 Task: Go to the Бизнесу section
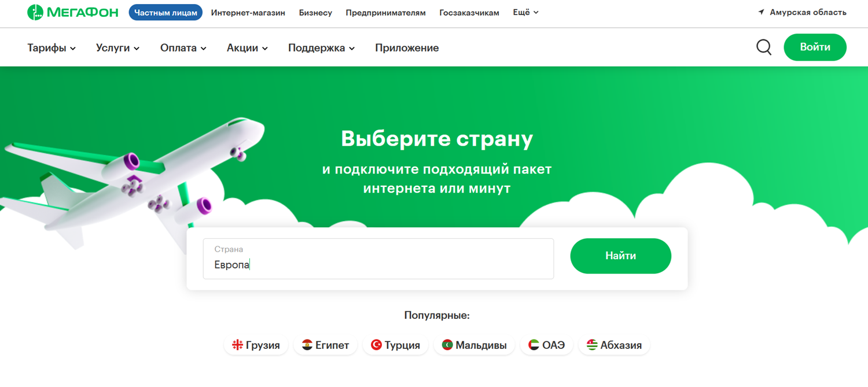click(x=315, y=13)
